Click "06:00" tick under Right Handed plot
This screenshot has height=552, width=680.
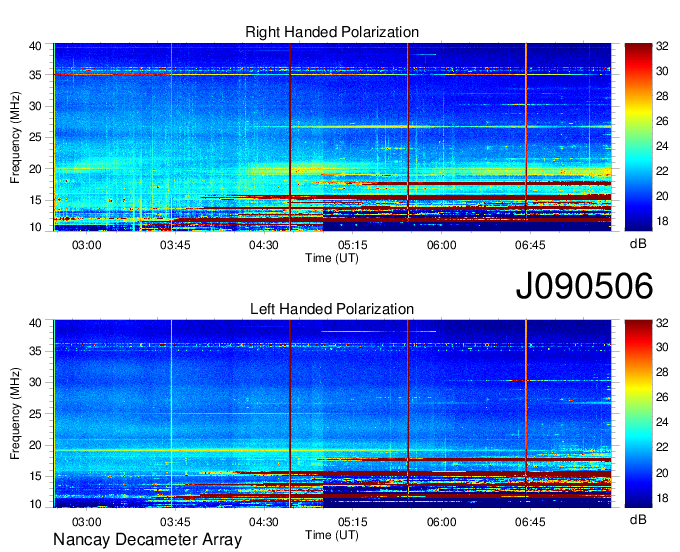click(441, 245)
